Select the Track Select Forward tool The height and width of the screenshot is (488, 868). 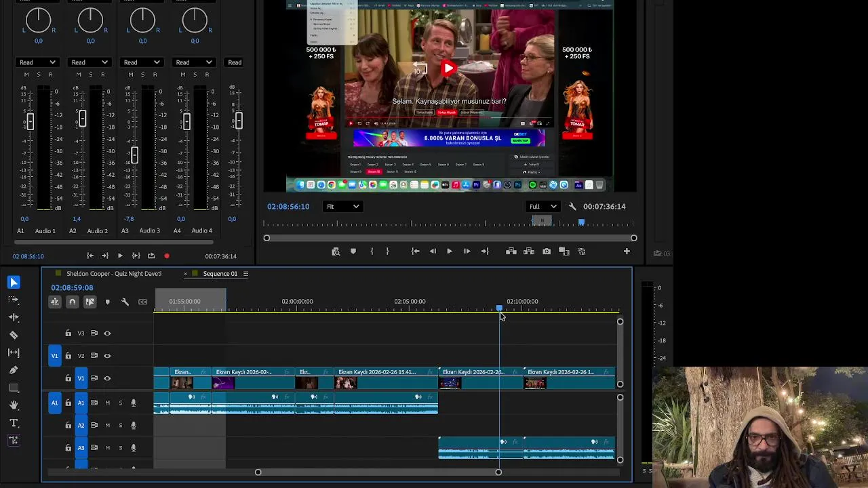coord(14,300)
